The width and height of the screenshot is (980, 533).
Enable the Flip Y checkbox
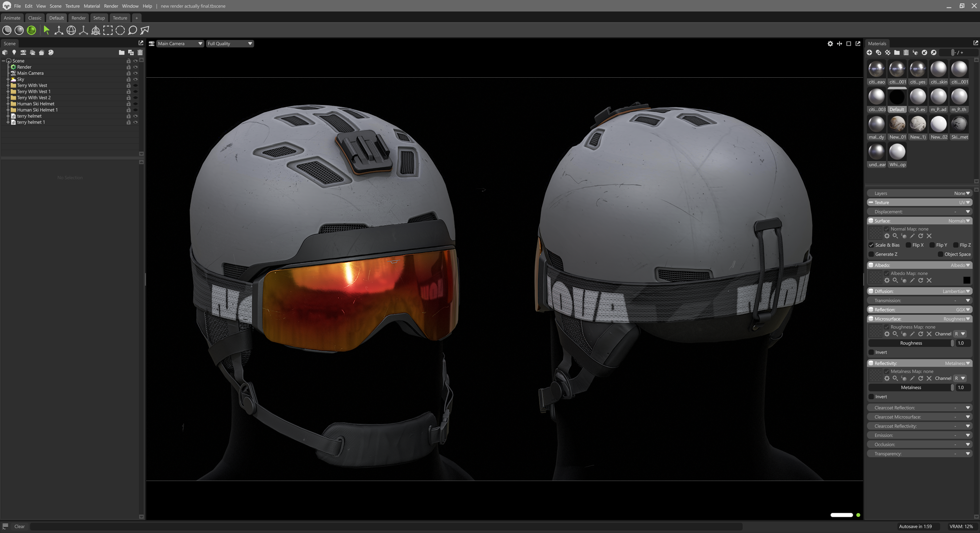click(932, 245)
